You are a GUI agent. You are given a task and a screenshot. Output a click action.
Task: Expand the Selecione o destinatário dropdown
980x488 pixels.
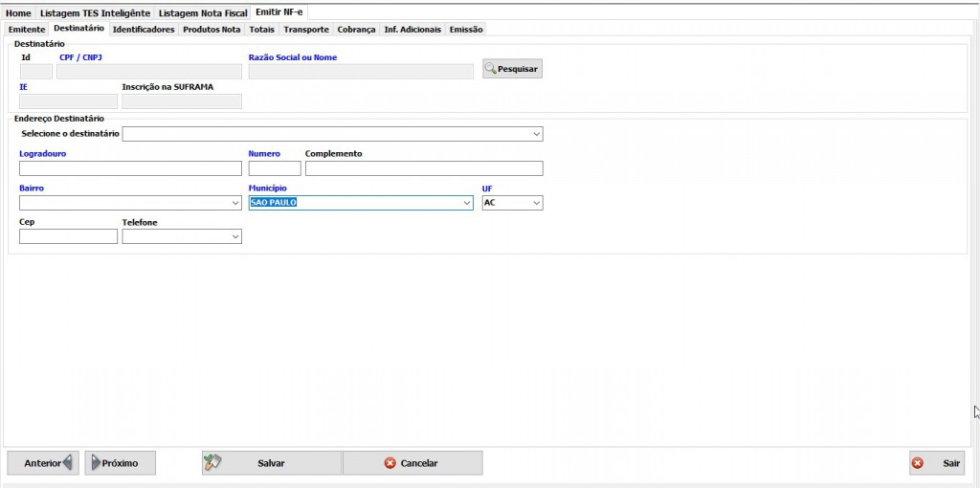click(x=536, y=134)
